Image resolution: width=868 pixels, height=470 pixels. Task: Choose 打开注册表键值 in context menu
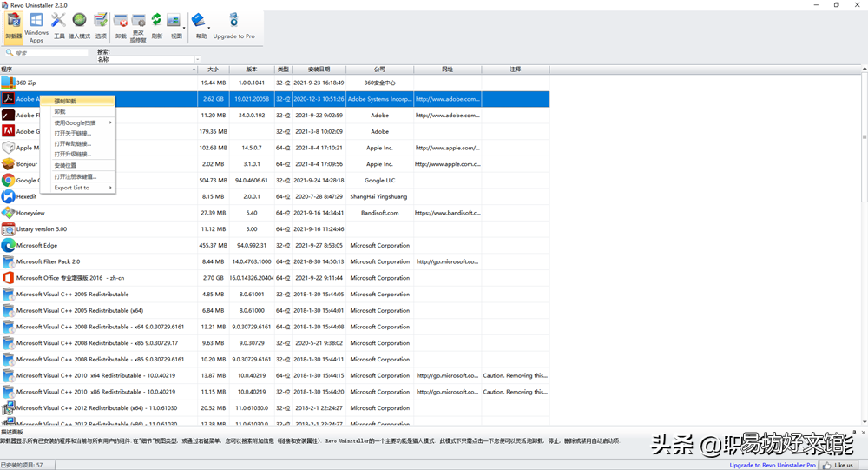pyautogui.click(x=77, y=177)
